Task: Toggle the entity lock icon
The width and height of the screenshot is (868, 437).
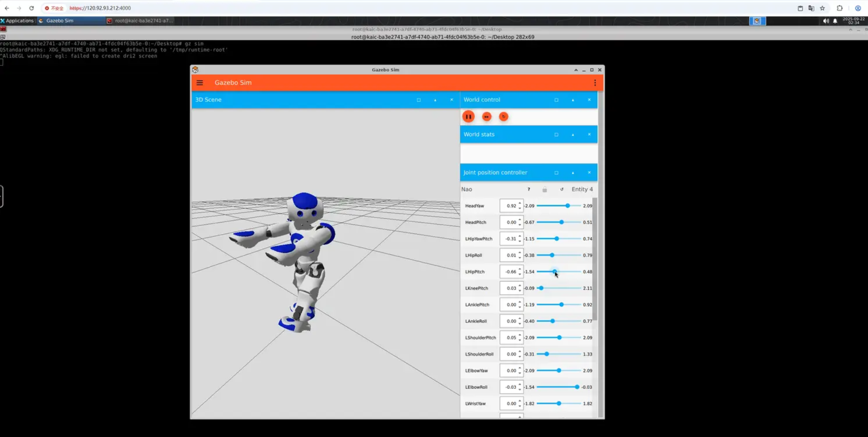Action: 544,189
